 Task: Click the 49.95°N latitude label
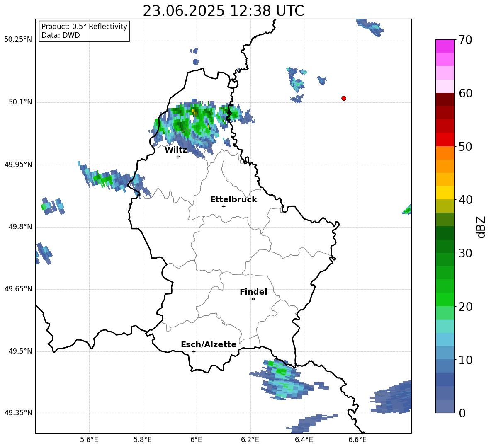pos(18,164)
